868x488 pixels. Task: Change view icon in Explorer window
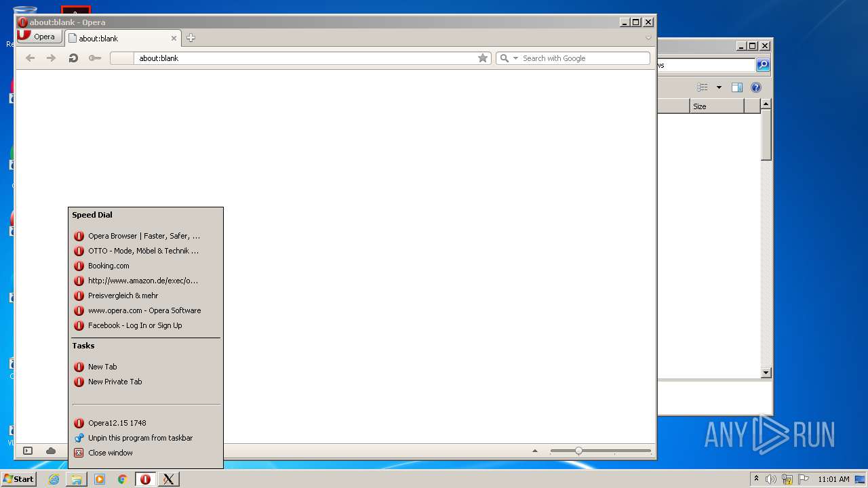coord(703,87)
